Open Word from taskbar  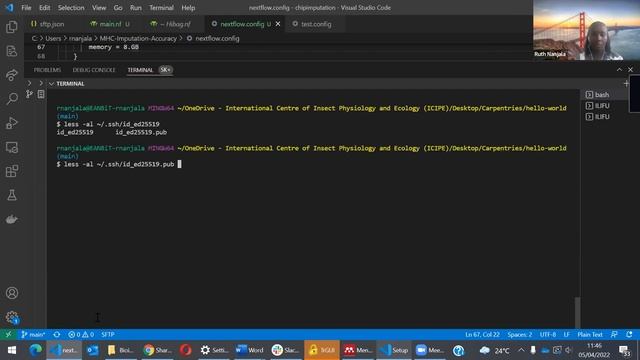(250, 350)
